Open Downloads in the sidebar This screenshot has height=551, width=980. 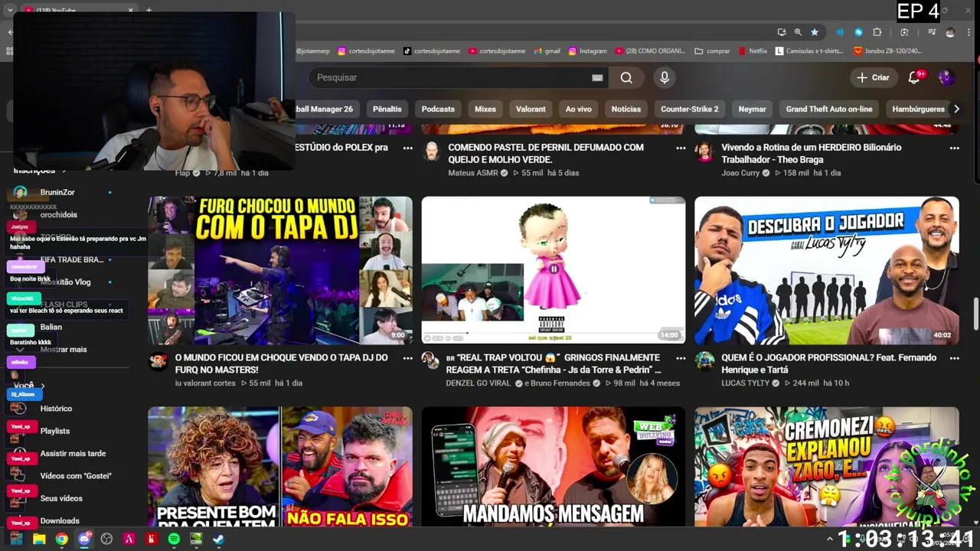[60, 520]
